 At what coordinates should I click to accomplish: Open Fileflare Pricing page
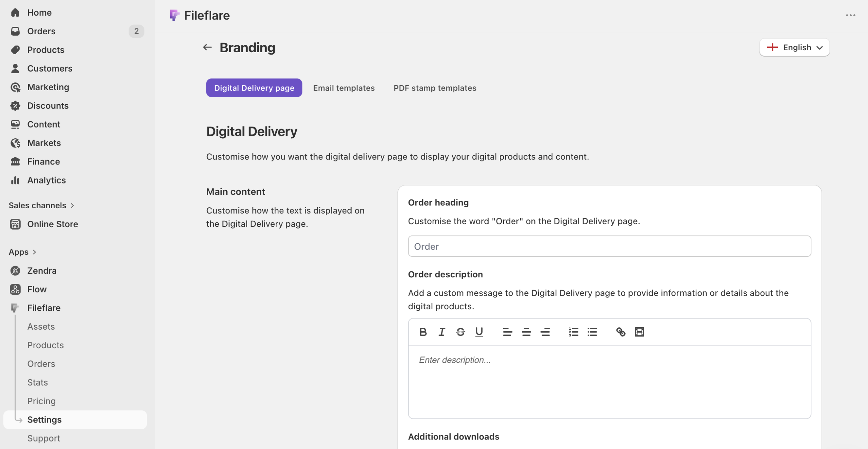click(x=41, y=401)
